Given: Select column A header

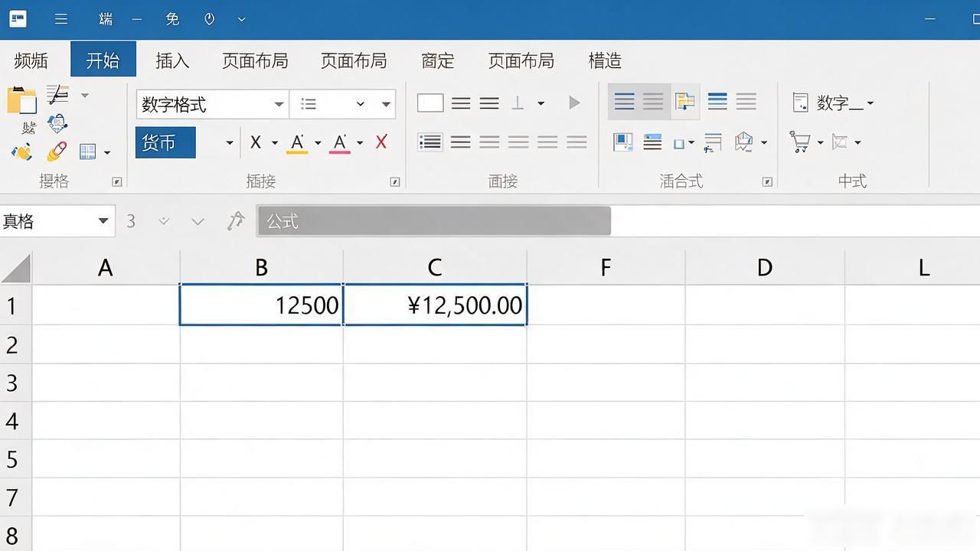Looking at the screenshot, I should pos(106,267).
